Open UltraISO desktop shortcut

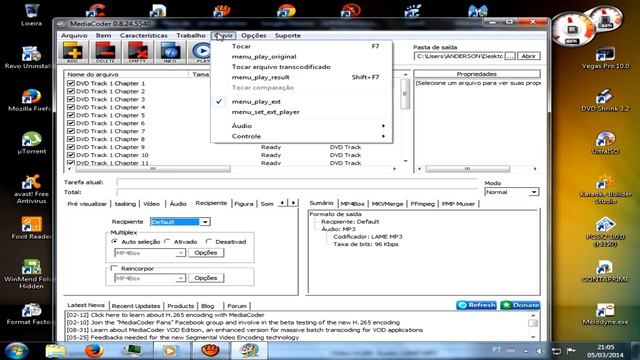tap(605, 143)
